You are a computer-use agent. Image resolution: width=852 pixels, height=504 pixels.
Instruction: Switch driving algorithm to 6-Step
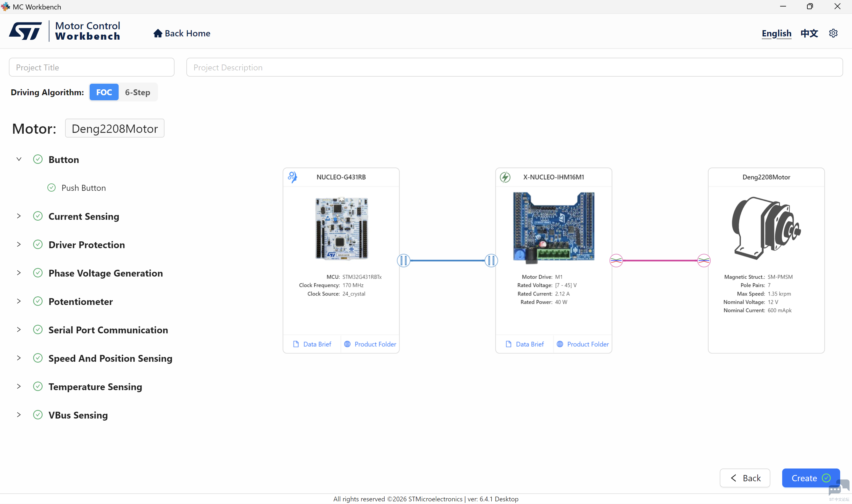[x=138, y=92]
